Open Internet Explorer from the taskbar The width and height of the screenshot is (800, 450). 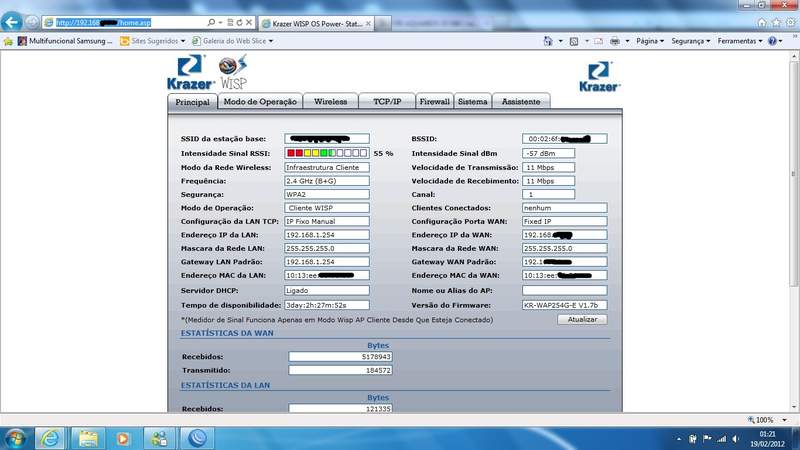tap(49, 437)
